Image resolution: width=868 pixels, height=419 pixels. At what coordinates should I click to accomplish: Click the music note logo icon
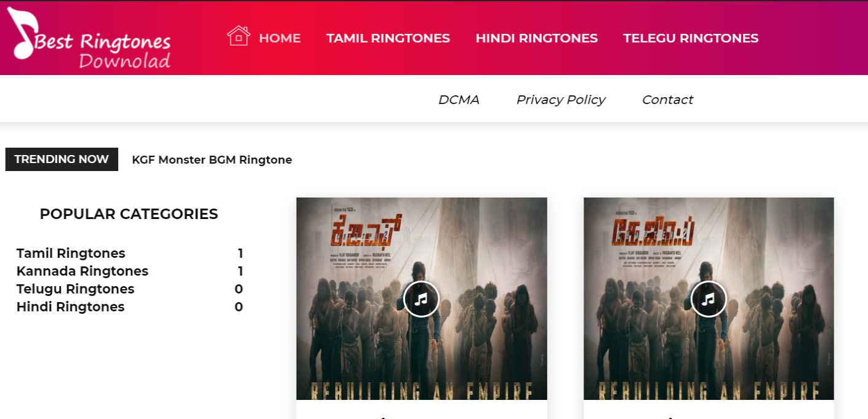tap(22, 33)
